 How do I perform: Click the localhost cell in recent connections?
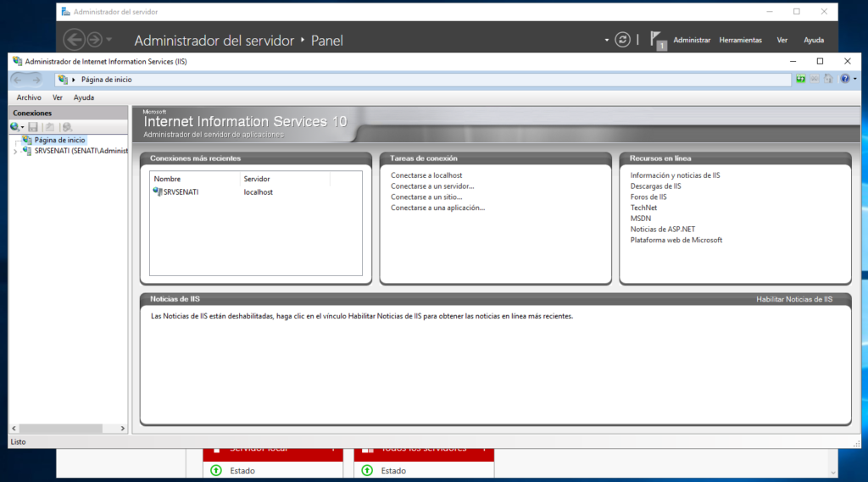click(x=258, y=192)
